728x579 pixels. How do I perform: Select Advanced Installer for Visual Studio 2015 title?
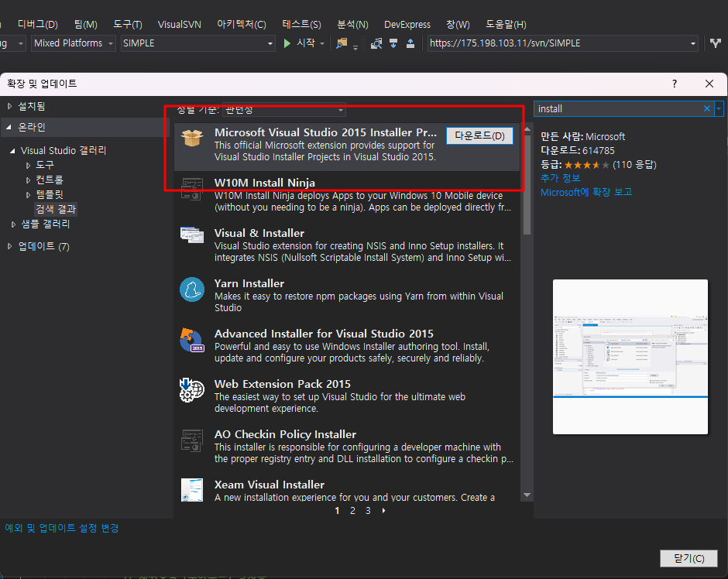point(324,334)
